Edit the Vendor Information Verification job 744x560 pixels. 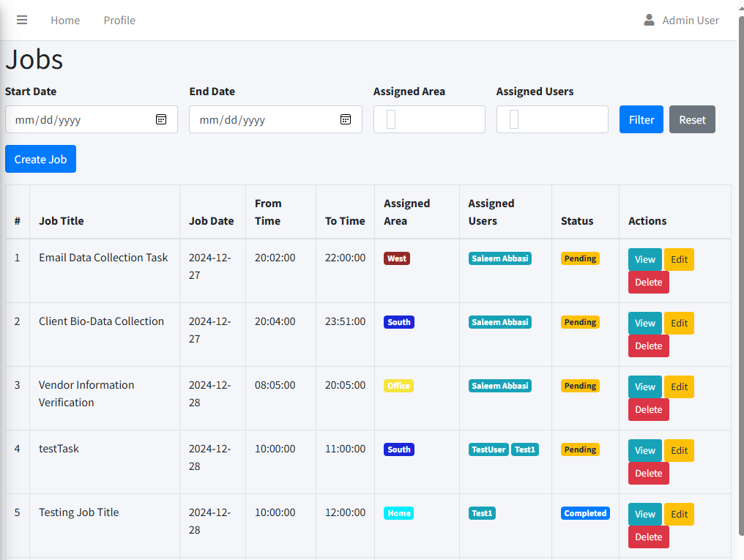click(x=679, y=387)
